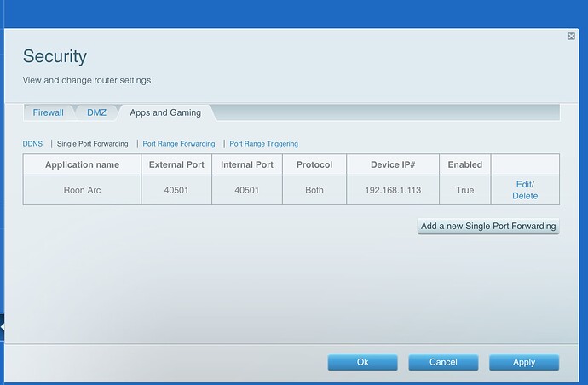Click the Application name column header
Screen dimensions: 588x385
click(x=82, y=164)
